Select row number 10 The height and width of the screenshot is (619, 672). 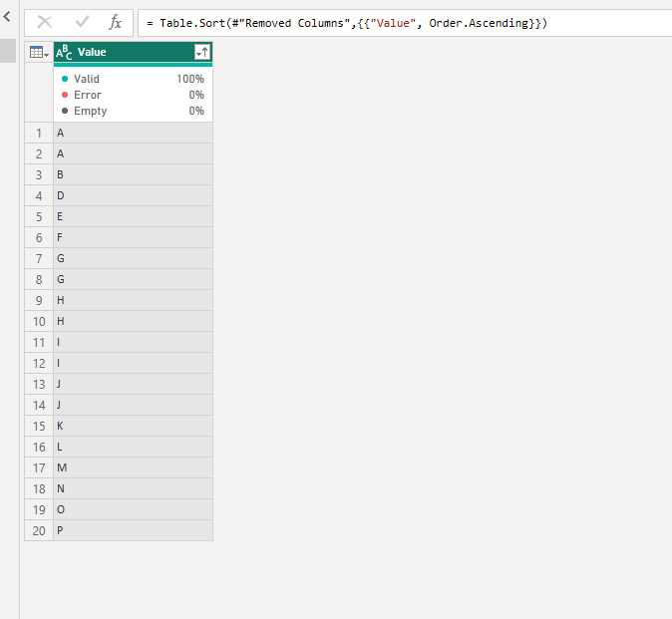[39, 321]
